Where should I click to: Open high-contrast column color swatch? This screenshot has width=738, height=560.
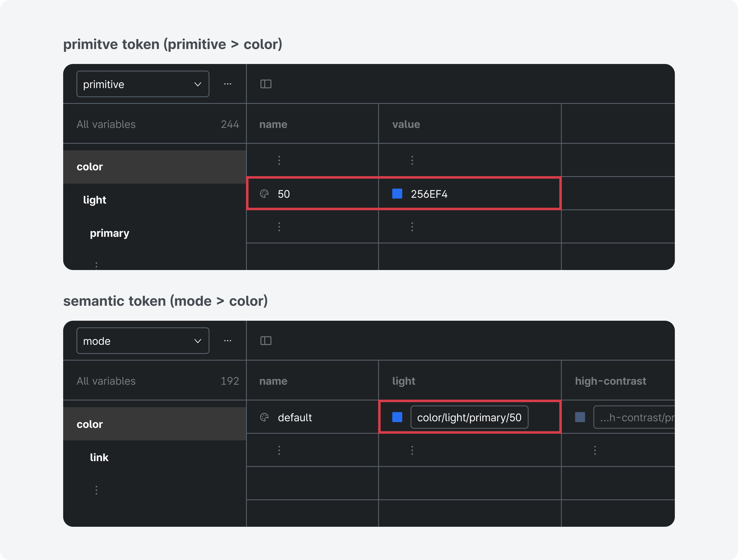pos(580,417)
